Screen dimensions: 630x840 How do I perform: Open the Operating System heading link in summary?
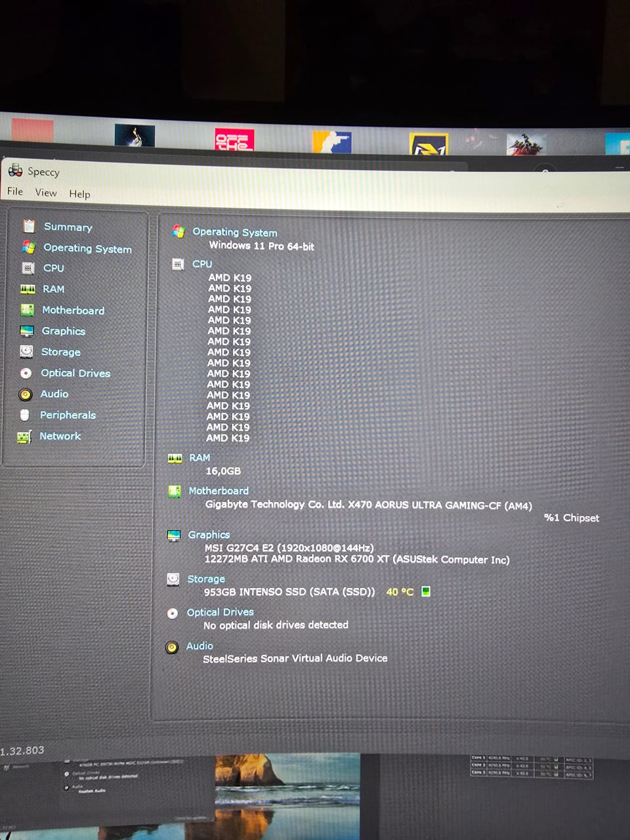235,232
